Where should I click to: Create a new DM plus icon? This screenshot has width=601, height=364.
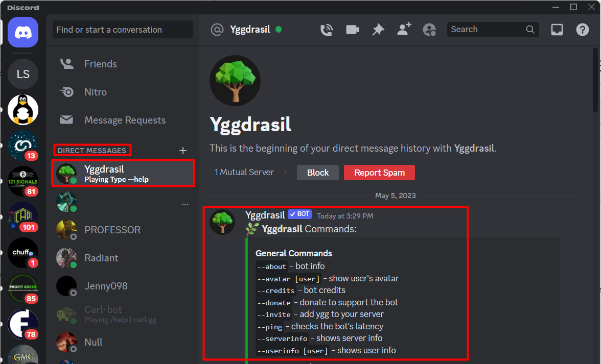pos(183,151)
